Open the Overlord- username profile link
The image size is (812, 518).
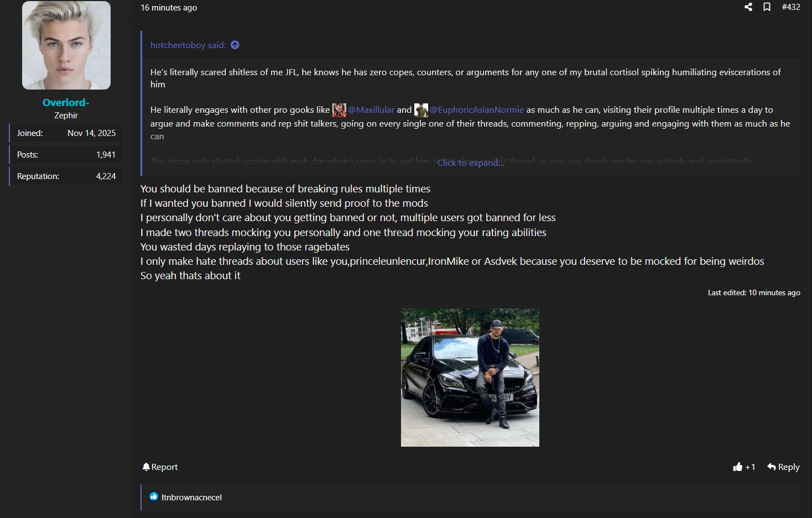click(66, 102)
